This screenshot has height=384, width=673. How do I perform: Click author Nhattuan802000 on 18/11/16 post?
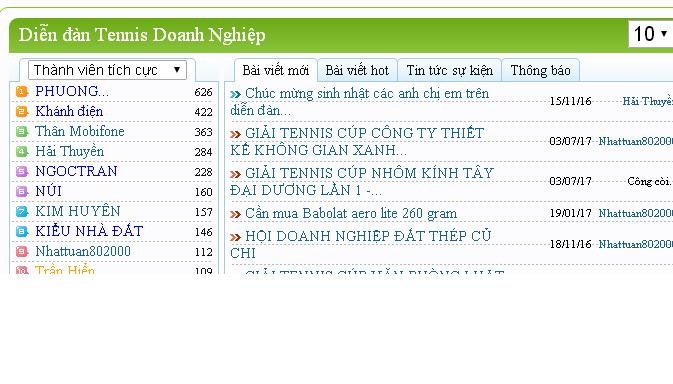pyautogui.click(x=636, y=244)
